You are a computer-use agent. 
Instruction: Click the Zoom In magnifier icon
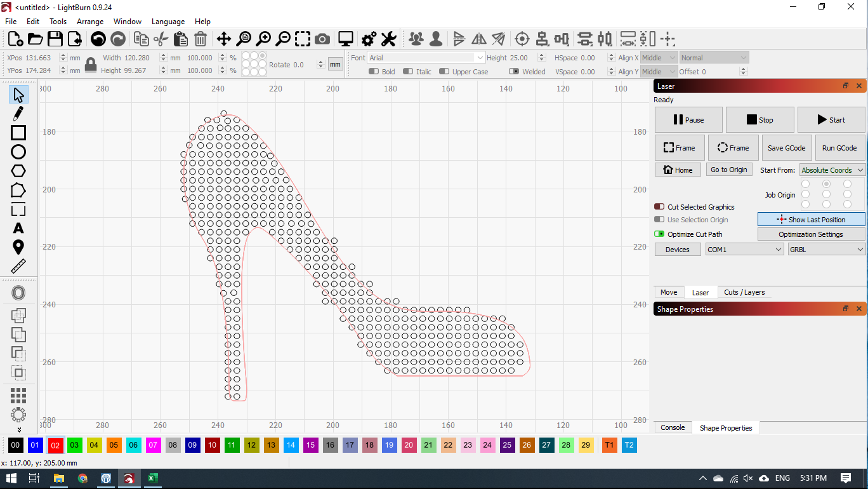[x=264, y=39]
